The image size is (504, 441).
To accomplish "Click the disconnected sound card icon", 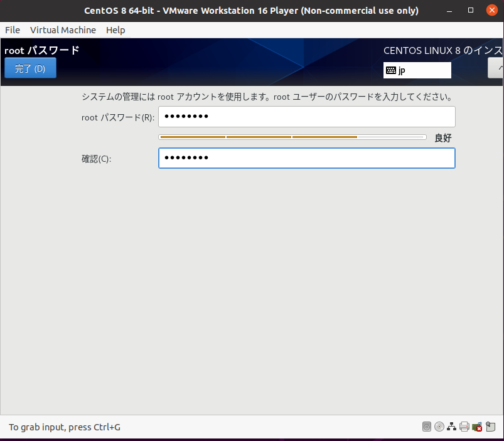I will pos(477,427).
